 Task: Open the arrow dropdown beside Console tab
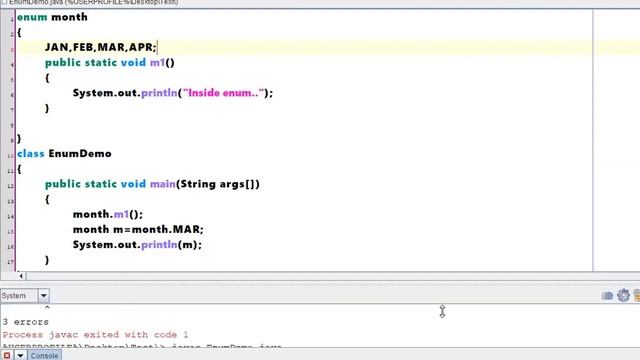[x=20, y=356]
